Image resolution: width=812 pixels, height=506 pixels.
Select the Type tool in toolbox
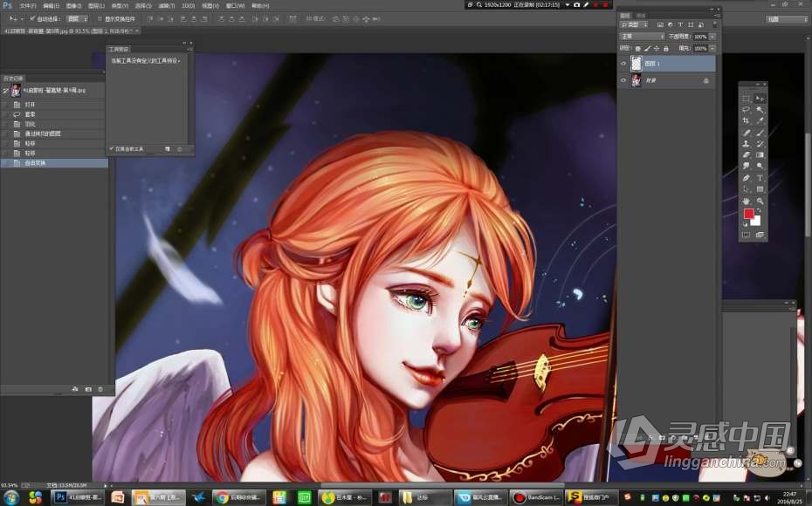pos(760,177)
